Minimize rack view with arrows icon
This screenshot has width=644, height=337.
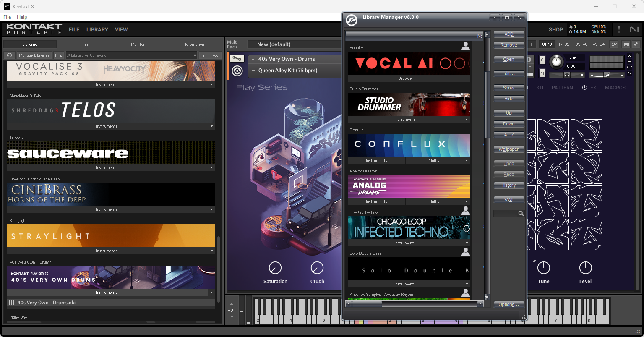coord(636,44)
